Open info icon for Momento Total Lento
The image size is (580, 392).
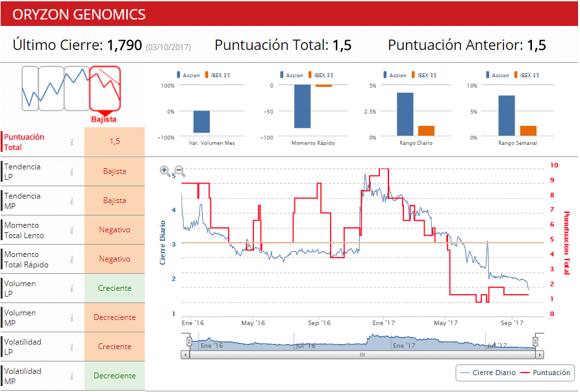(71, 230)
